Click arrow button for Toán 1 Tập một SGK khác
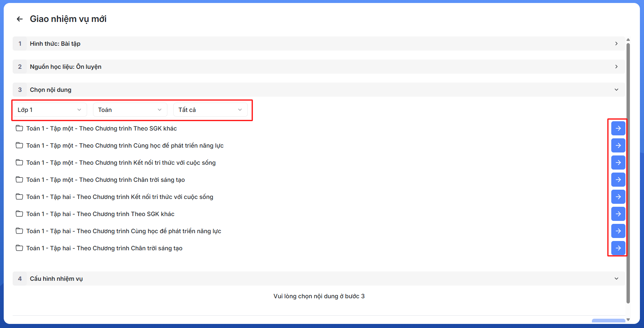This screenshot has height=328, width=644. click(x=618, y=128)
